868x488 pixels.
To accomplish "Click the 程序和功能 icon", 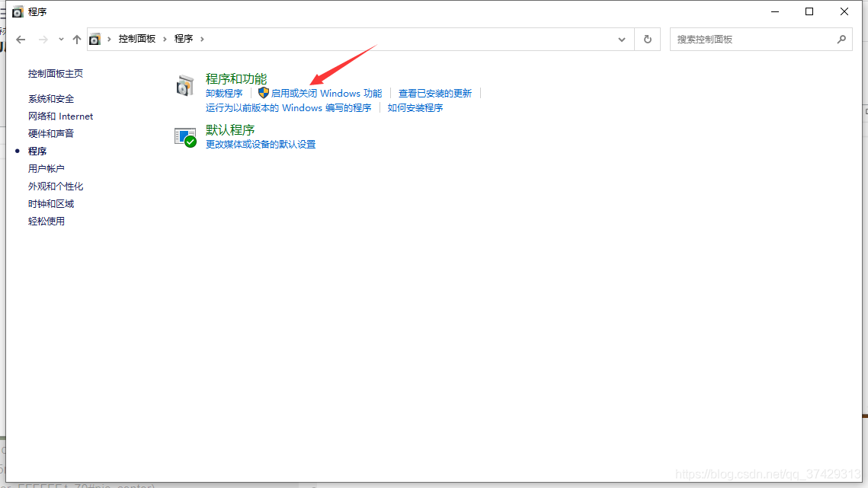I will click(x=185, y=86).
